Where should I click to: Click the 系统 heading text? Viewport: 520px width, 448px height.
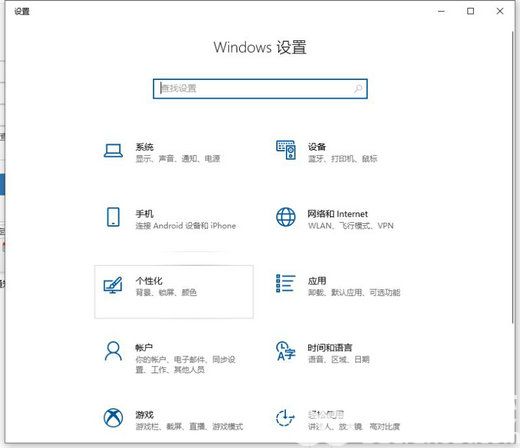tap(144, 147)
